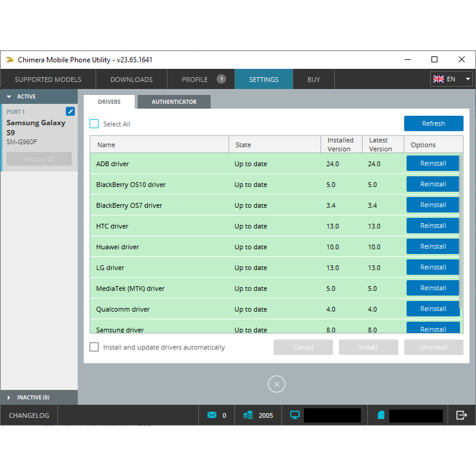Reinstall the MediaTek (MTK) driver
476x476 pixels.
pyautogui.click(x=433, y=288)
